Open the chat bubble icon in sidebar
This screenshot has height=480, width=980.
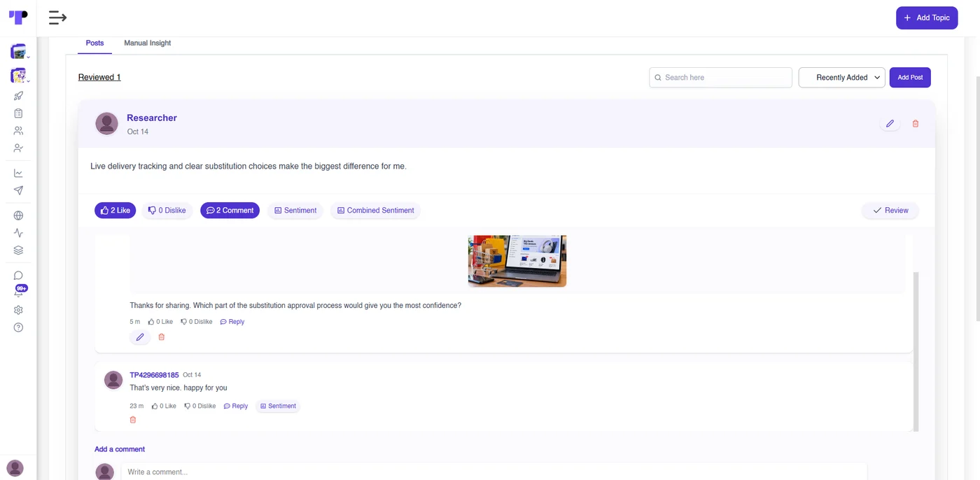(18, 276)
